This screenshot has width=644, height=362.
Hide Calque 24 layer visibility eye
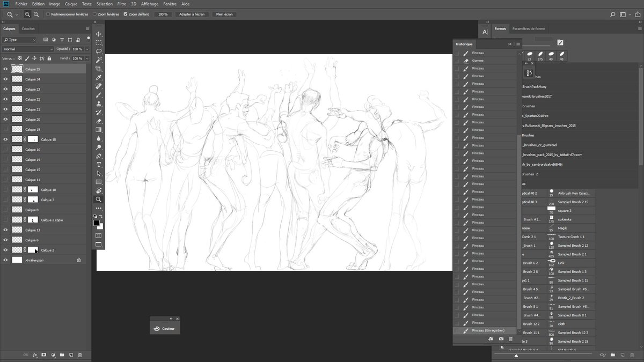pyautogui.click(x=6, y=79)
